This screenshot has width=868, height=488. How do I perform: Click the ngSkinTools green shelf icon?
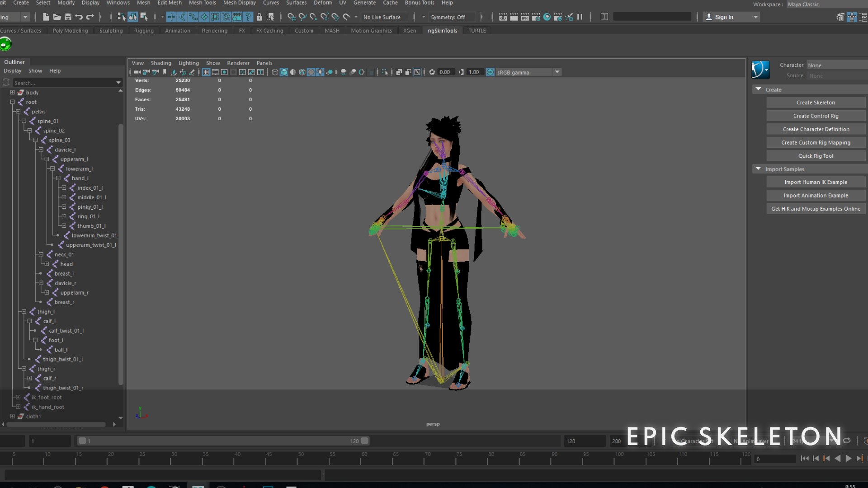(x=5, y=44)
